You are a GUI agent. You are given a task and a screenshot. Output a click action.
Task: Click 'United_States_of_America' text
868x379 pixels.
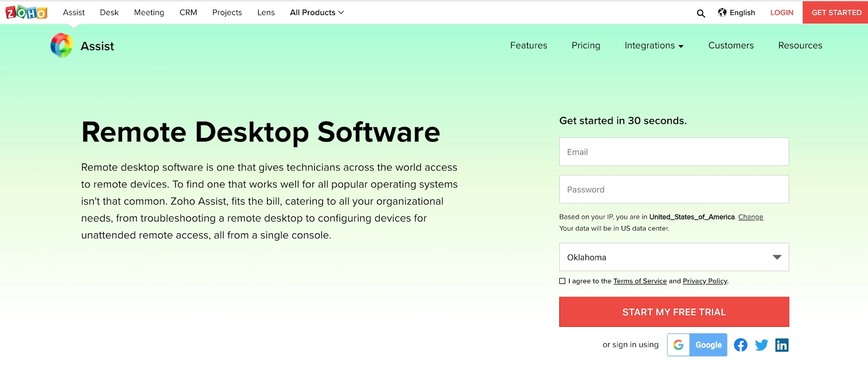coord(692,217)
